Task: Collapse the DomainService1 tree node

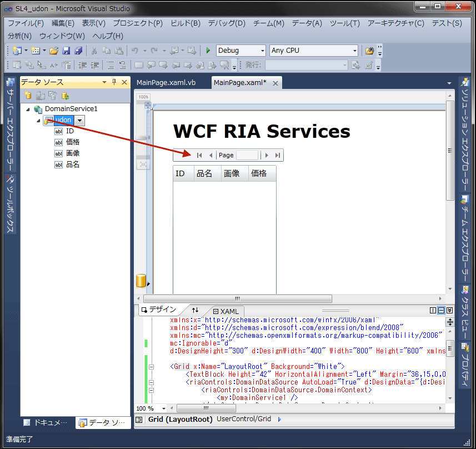Action: pyautogui.click(x=28, y=109)
